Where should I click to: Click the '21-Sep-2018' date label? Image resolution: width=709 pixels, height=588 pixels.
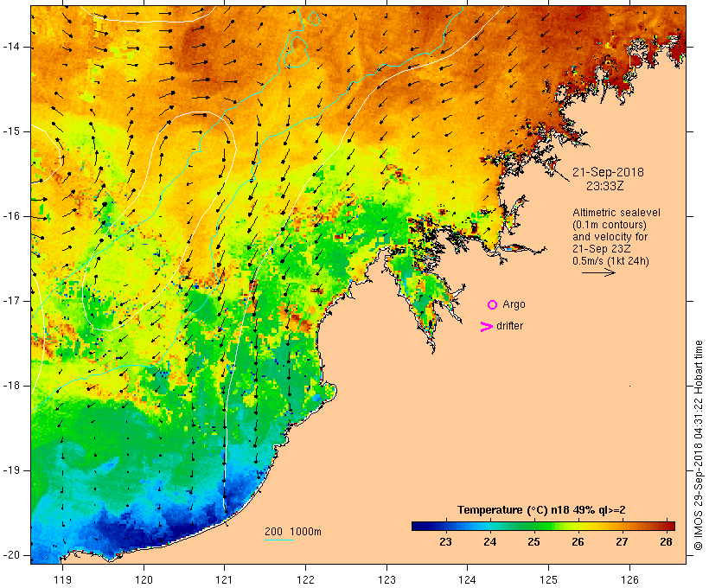click(x=608, y=172)
